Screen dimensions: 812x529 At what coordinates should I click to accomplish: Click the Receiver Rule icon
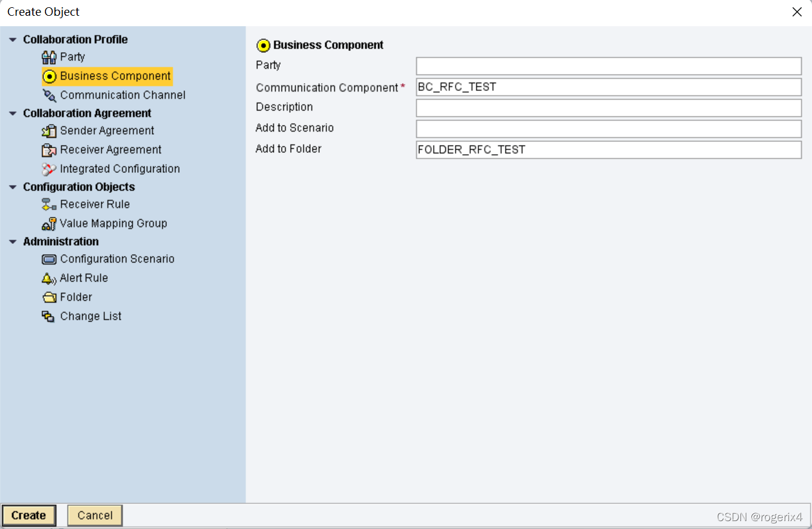49,204
